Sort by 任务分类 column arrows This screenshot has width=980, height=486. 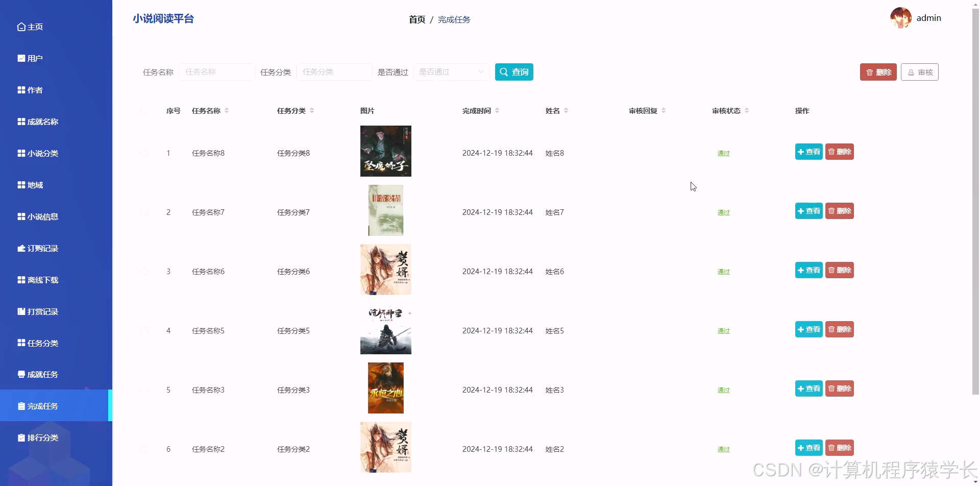[x=312, y=111]
